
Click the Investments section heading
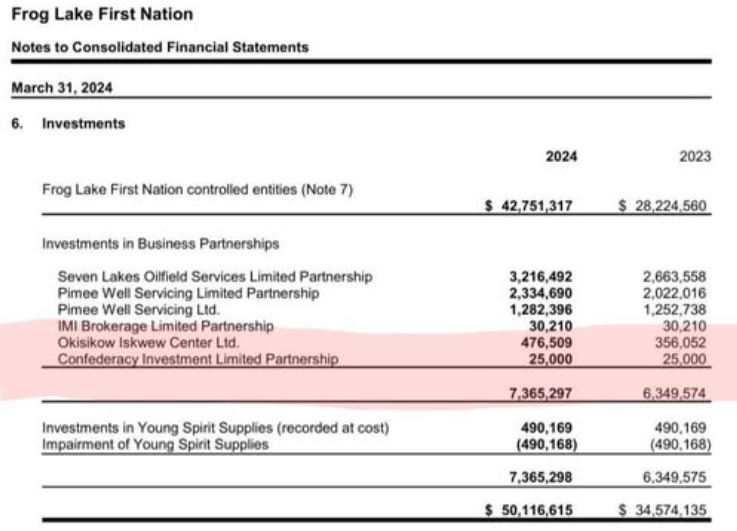coord(83,124)
